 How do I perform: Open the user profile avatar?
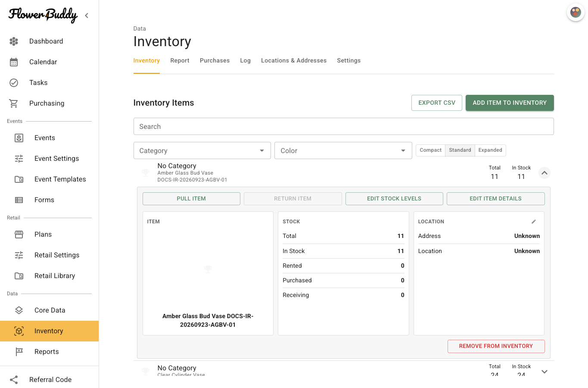click(x=576, y=12)
